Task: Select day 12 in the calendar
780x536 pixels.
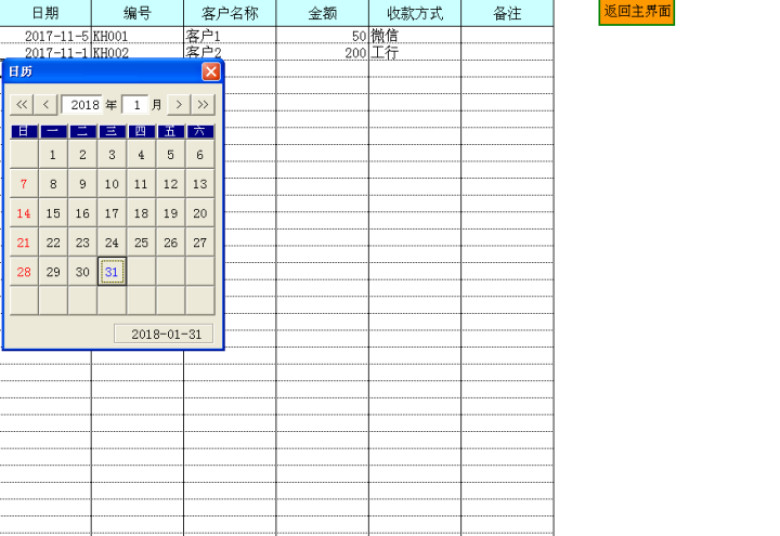Action: pyautogui.click(x=170, y=184)
